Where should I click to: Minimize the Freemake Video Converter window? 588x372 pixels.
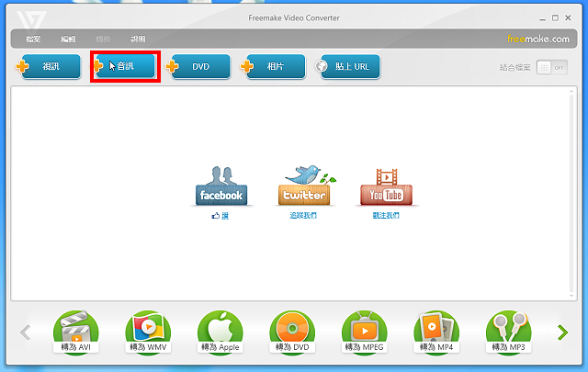click(x=542, y=18)
